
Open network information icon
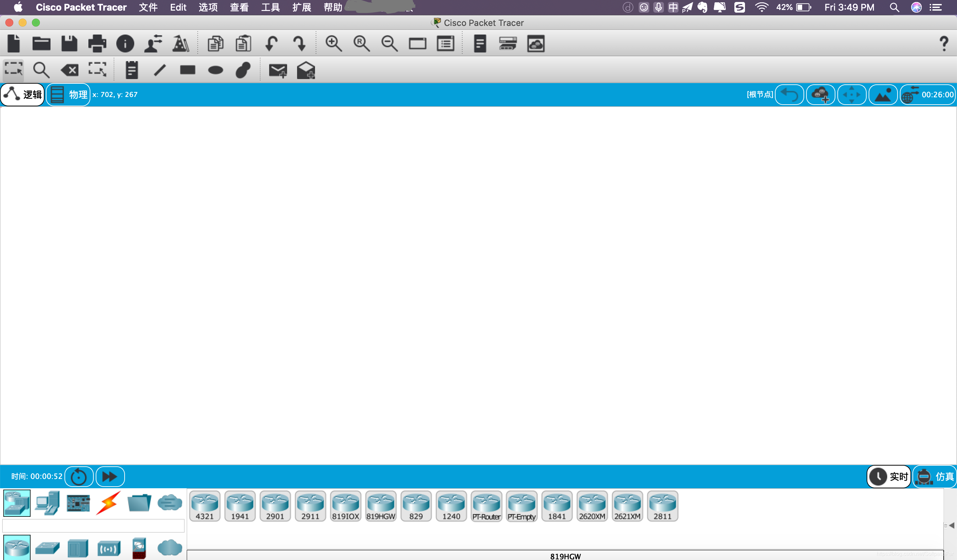click(x=125, y=43)
